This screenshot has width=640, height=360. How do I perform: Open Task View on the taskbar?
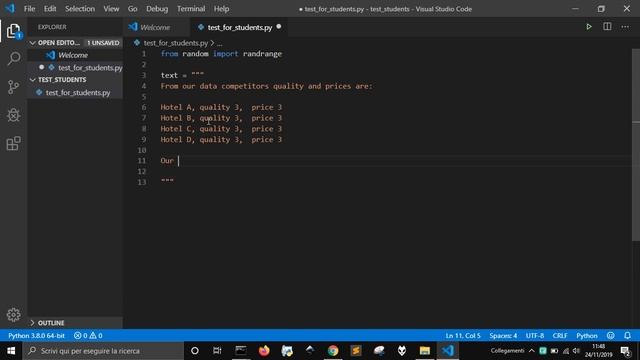coord(217,351)
